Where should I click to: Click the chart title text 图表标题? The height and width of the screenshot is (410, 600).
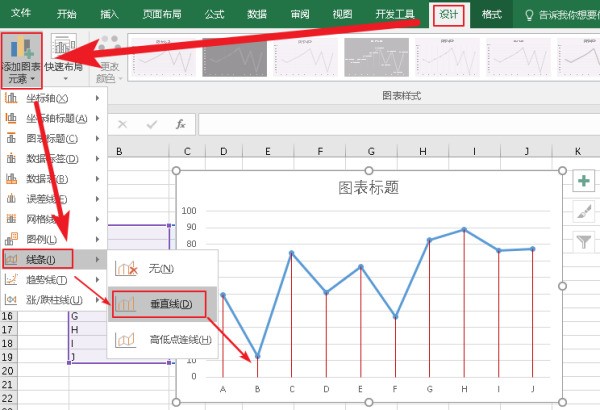(x=369, y=187)
